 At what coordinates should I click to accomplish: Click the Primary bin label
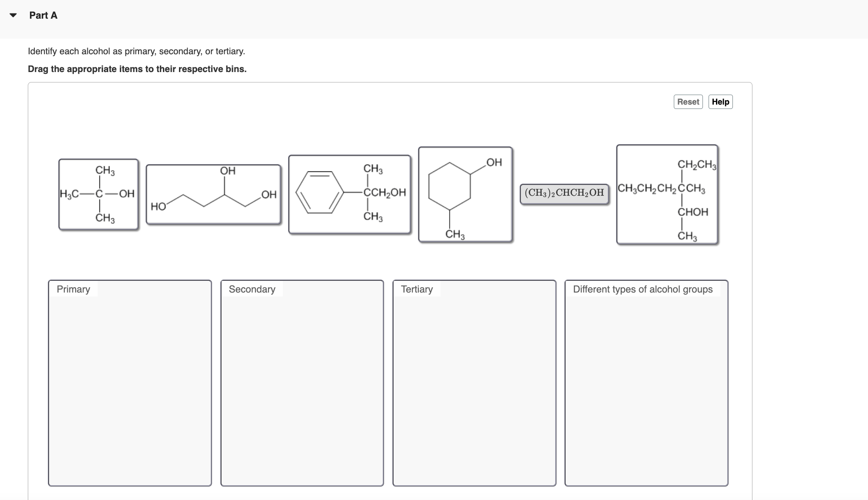point(73,289)
